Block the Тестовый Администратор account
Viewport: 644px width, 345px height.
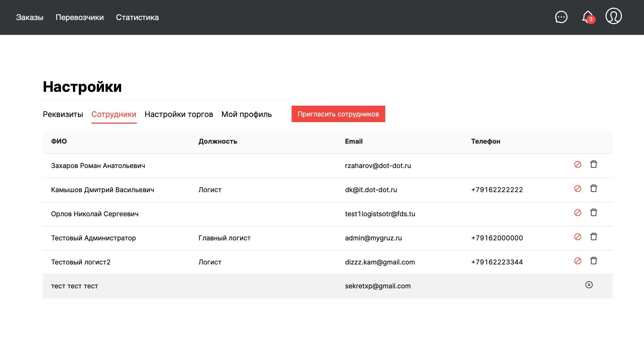[x=578, y=237]
